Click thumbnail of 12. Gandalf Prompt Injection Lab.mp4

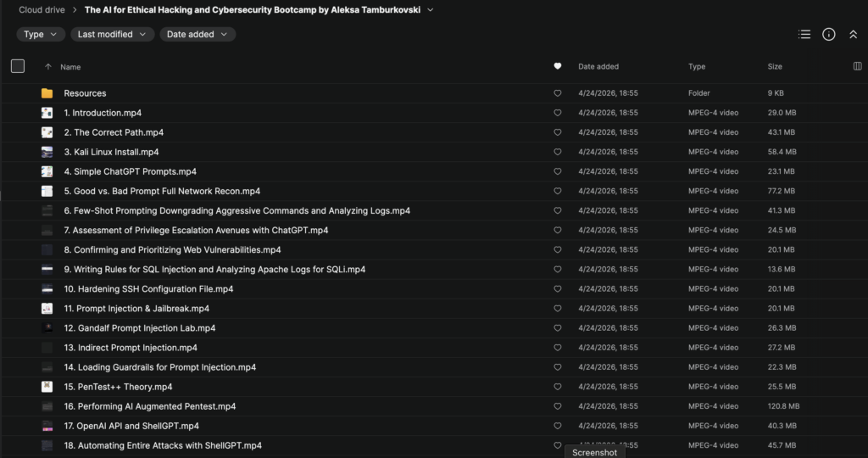point(47,328)
